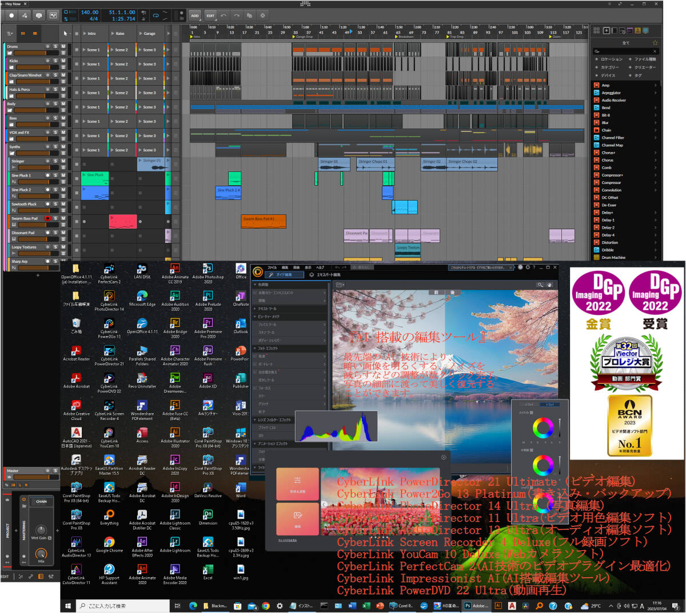Viewport: 686px width, 616px height.
Task: Launch the Garage scene column
Action: point(141,34)
